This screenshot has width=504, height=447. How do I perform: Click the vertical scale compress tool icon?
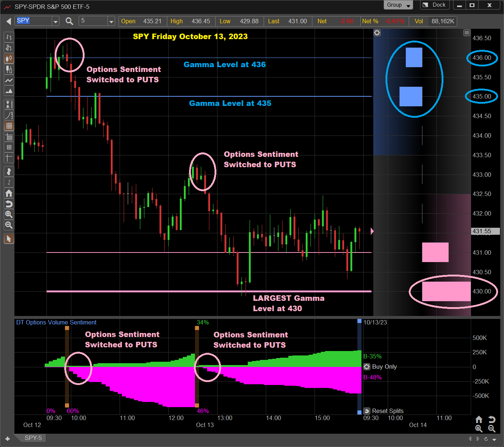click(9, 104)
